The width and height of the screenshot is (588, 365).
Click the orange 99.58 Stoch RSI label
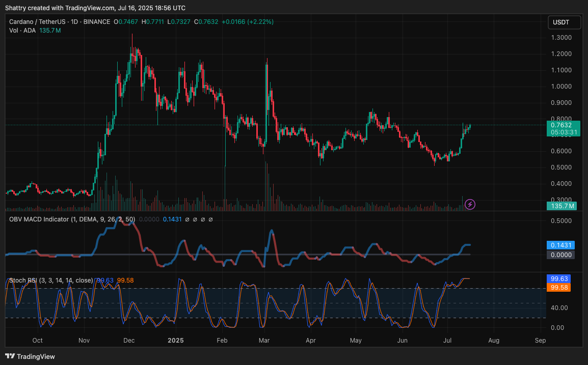(560, 288)
